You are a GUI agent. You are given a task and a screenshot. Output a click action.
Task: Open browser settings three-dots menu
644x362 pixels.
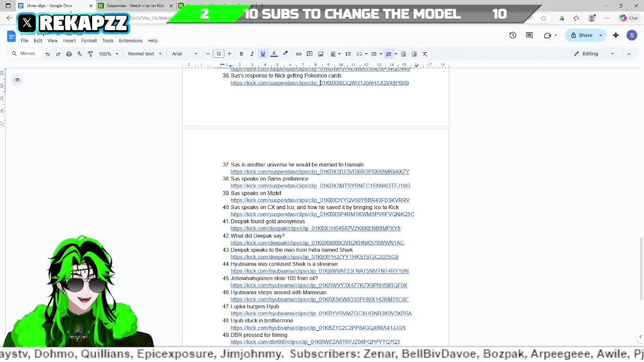[607, 18]
